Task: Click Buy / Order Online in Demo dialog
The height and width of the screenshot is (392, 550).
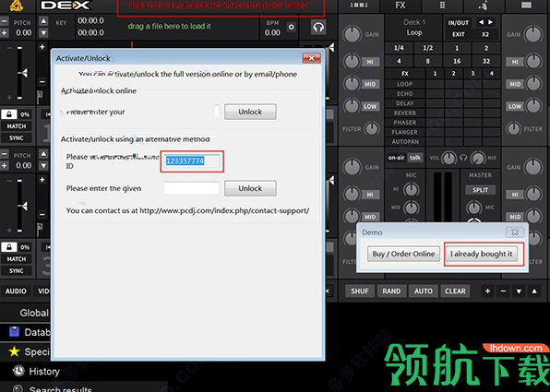Action: pos(403,254)
